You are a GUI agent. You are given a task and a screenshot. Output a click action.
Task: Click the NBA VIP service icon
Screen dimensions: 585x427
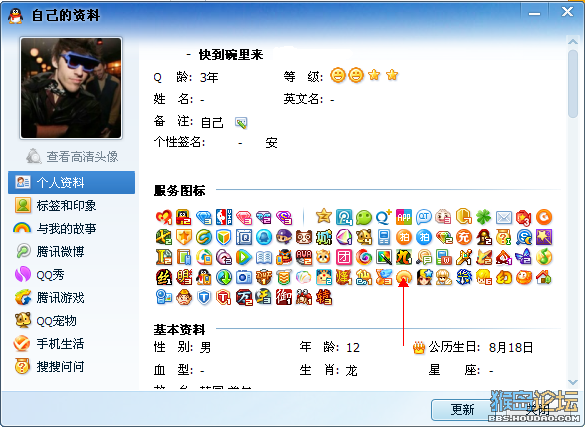pos(224,217)
